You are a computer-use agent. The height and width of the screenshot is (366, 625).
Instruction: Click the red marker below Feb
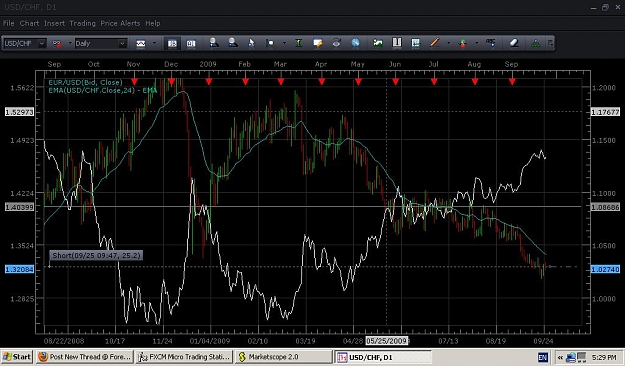[x=246, y=82]
